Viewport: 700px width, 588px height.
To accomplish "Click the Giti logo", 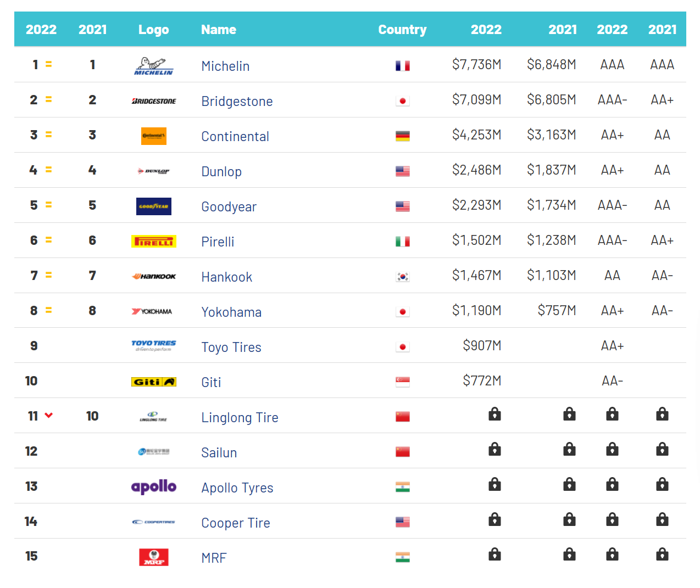I will click(154, 382).
